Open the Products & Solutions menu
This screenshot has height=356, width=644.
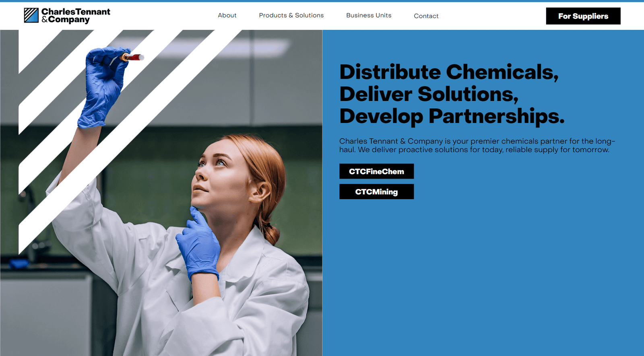[x=291, y=15]
